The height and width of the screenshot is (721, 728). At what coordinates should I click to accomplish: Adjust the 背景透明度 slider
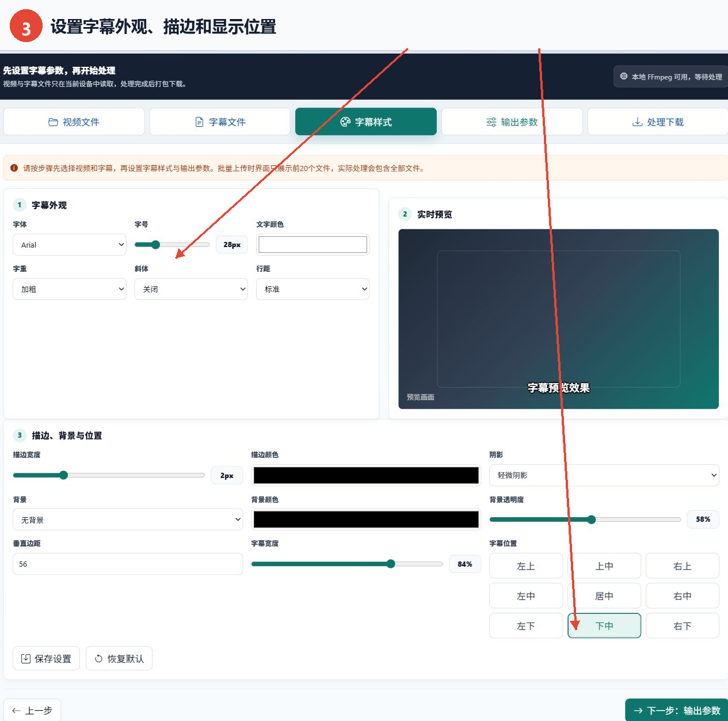pyautogui.click(x=585, y=519)
